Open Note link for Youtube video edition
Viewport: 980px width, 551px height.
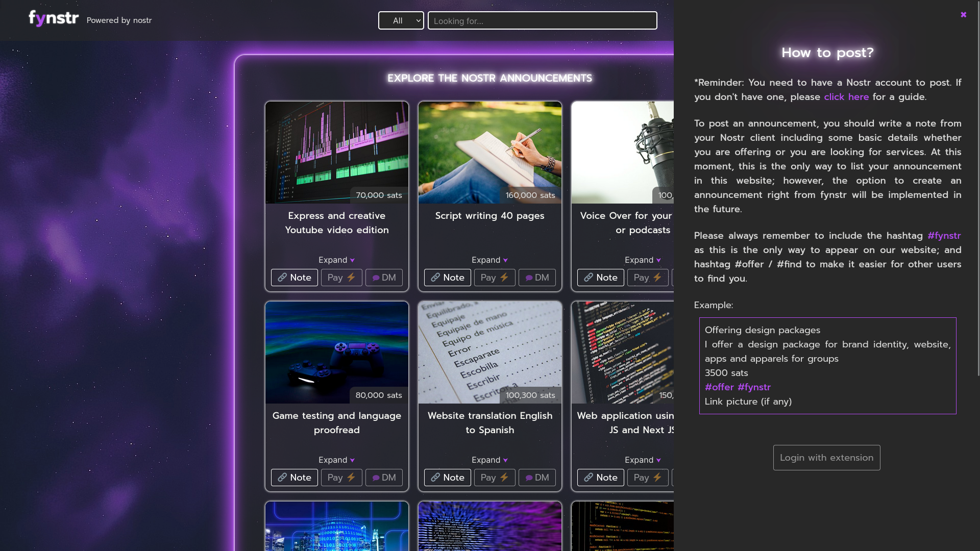point(294,278)
